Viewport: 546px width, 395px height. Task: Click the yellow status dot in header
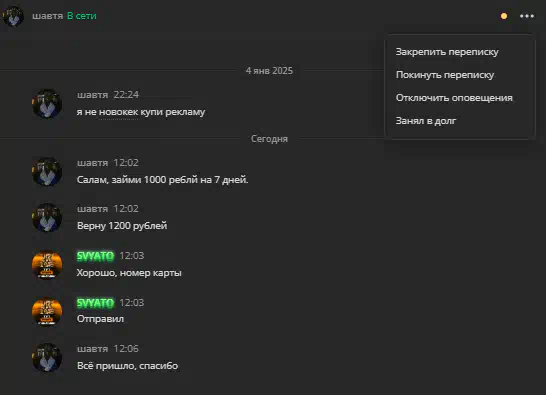point(504,16)
